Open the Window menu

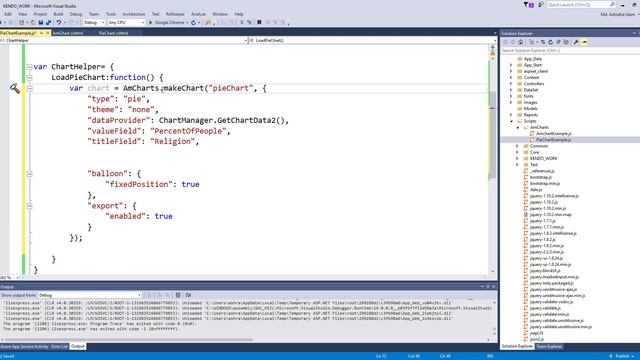[x=220, y=14]
